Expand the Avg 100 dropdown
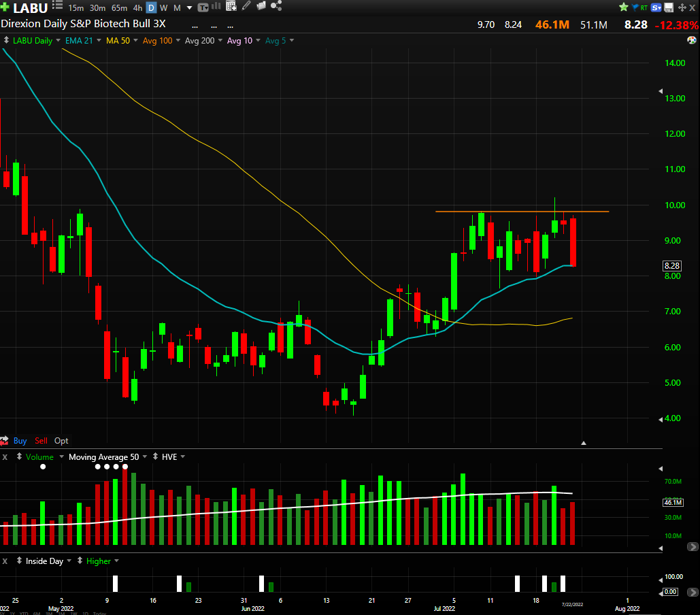The image size is (700, 615). pos(178,41)
